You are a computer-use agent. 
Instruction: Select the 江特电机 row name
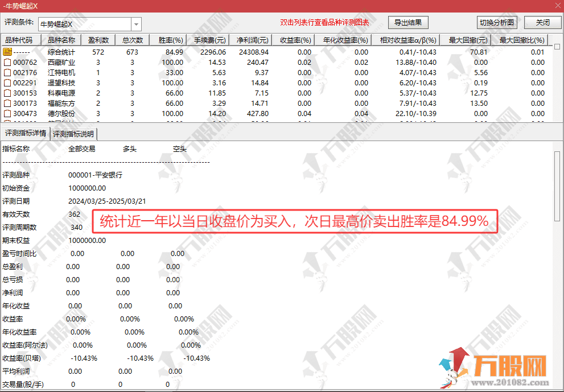click(x=61, y=73)
